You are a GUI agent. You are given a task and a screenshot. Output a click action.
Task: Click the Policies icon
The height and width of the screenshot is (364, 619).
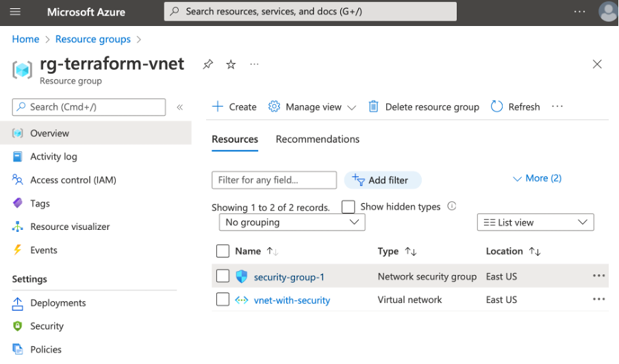click(x=17, y=349)
